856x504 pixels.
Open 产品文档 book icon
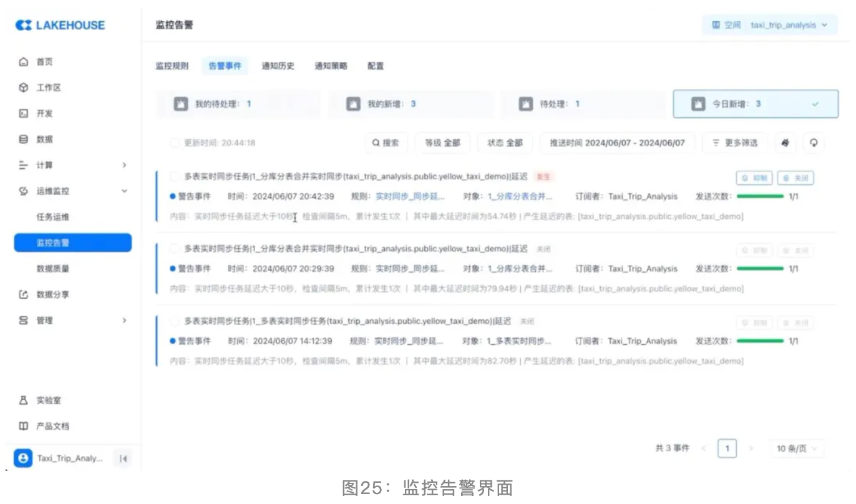click(x=24, y=426)
